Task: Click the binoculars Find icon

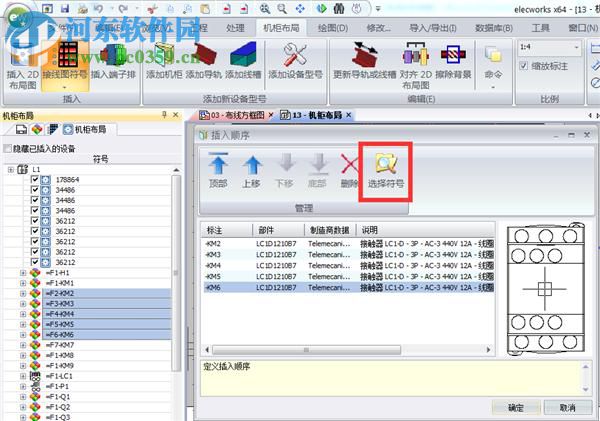Action: (x=339, y=8)
